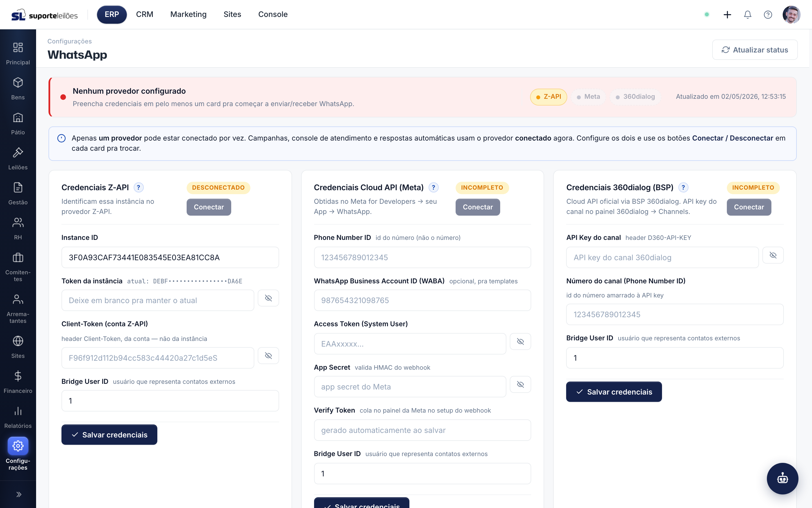Viewport: 812px width, 508px height.
Task: Show the Client-Token value
Action: [x=268, y=356]
